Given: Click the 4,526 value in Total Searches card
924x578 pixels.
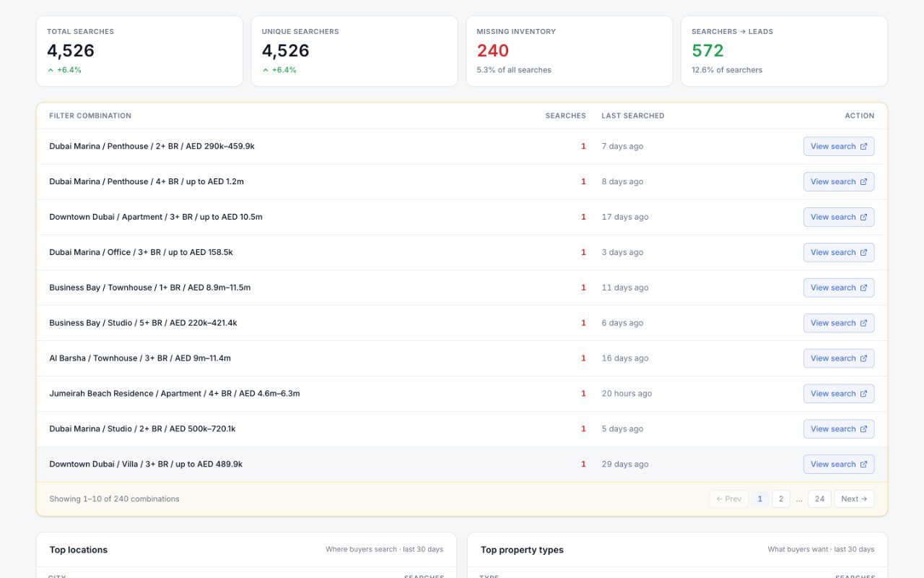Looking at the screenshot, I should (71, 51).
